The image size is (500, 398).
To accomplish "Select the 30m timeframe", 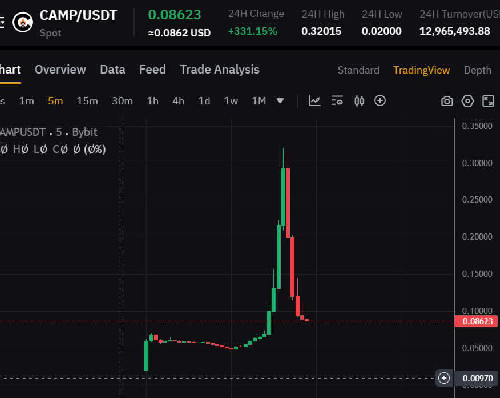I will coord(122,101).
